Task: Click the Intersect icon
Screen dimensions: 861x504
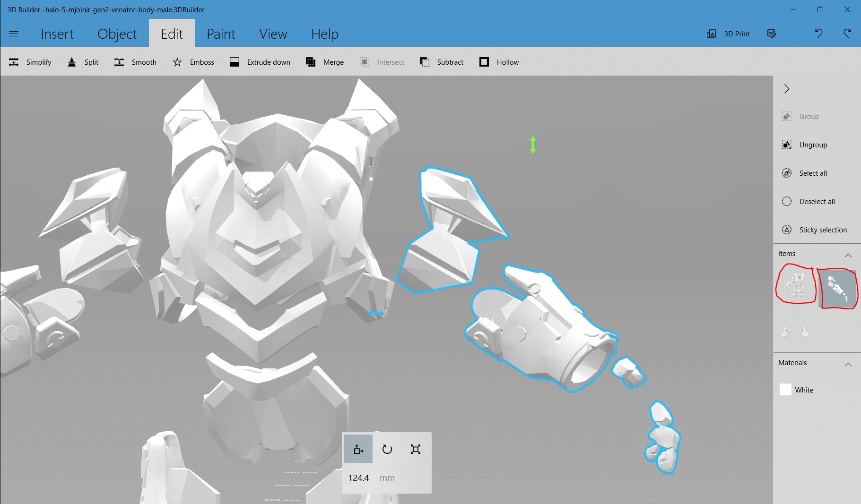Action: 365,62
